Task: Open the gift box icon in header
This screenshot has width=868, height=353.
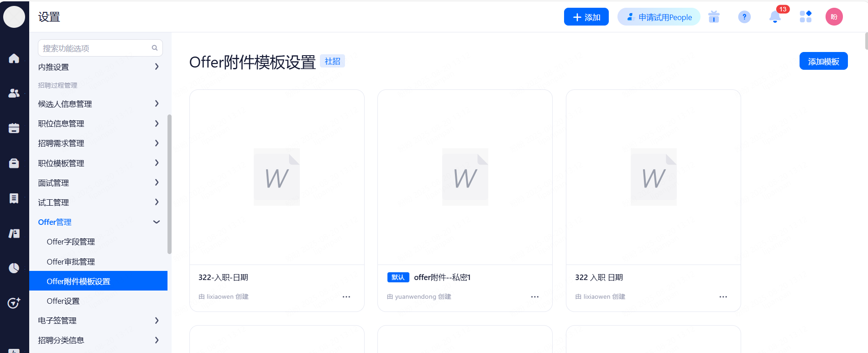Action: point(714,17)
